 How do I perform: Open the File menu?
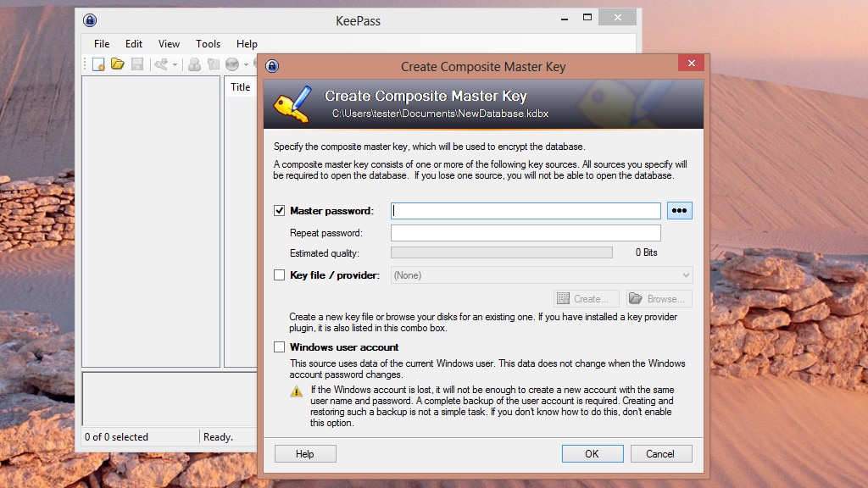[102, 44]
